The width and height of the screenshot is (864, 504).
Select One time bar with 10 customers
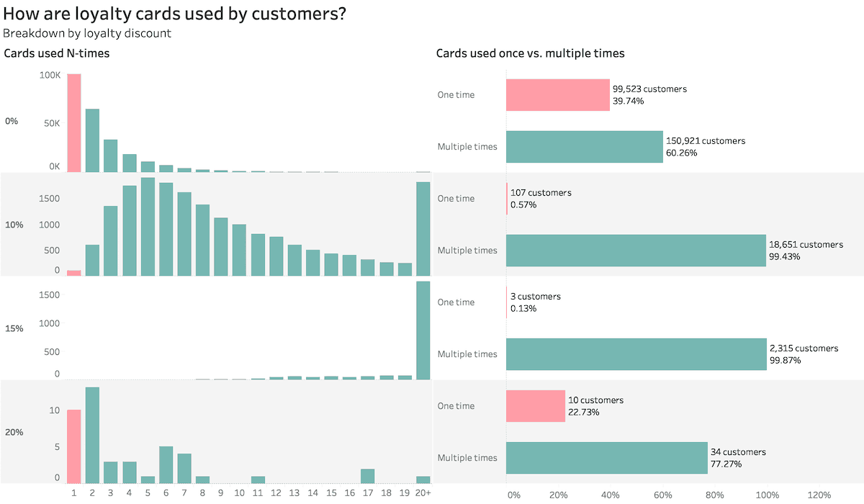(536, 406)
